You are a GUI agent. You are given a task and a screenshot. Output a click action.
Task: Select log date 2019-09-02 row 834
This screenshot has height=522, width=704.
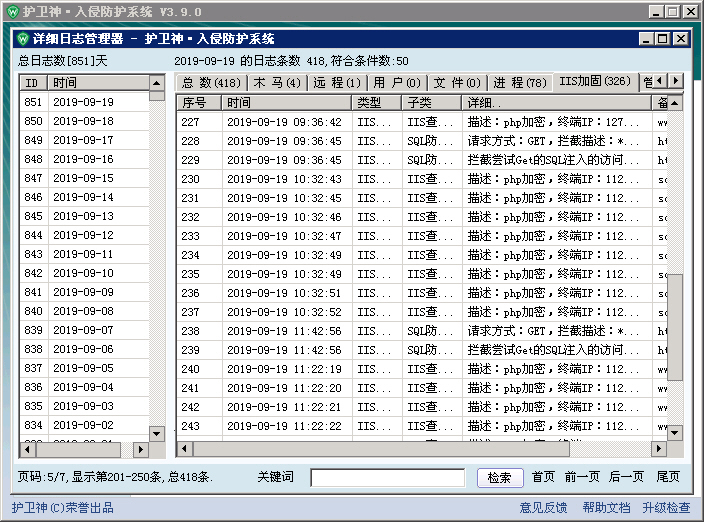(84, 425)
